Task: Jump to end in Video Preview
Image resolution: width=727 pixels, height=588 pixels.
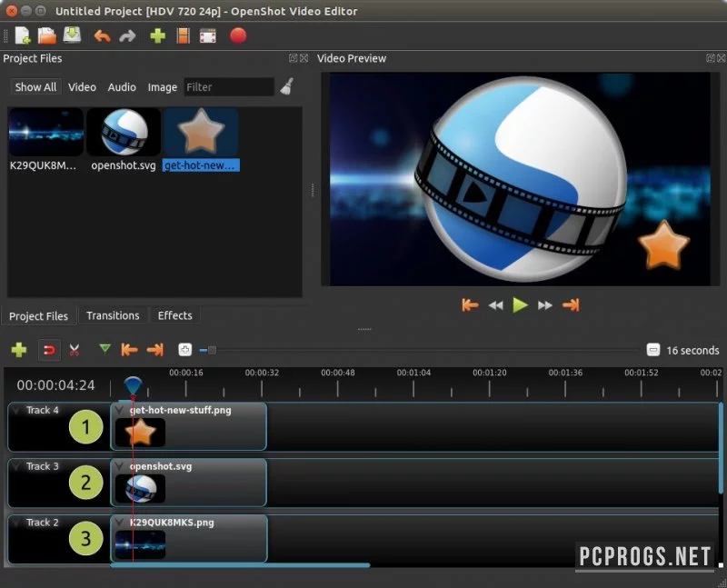Action: [571, 305]
